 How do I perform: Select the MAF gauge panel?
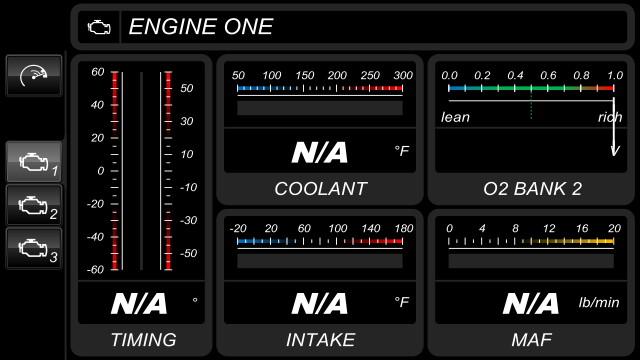coord(531,282)
